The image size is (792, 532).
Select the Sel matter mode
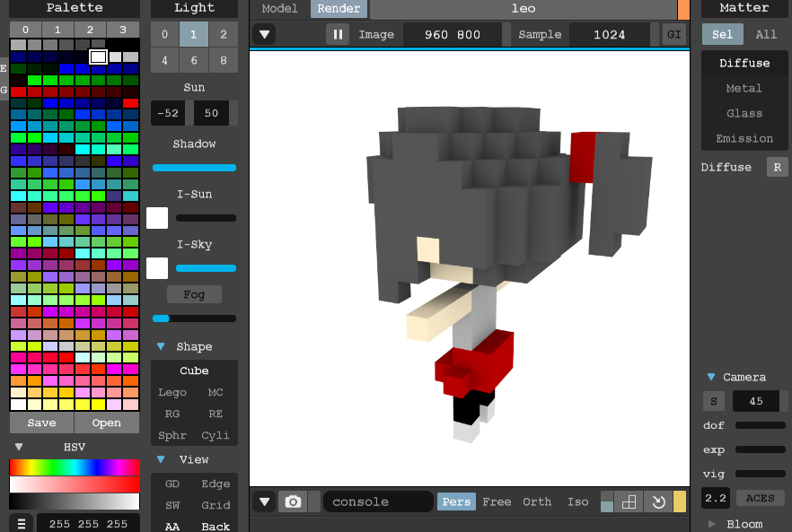pos(722,34)
